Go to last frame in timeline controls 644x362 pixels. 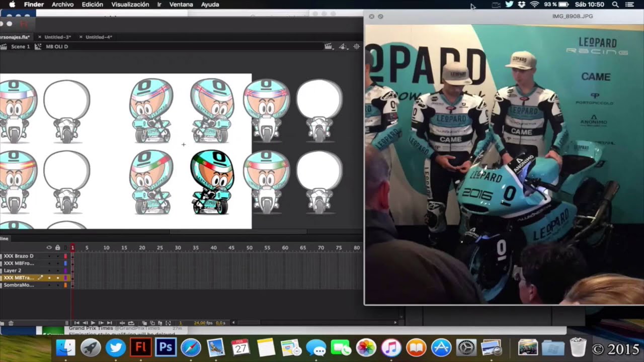tap(109, 323)
